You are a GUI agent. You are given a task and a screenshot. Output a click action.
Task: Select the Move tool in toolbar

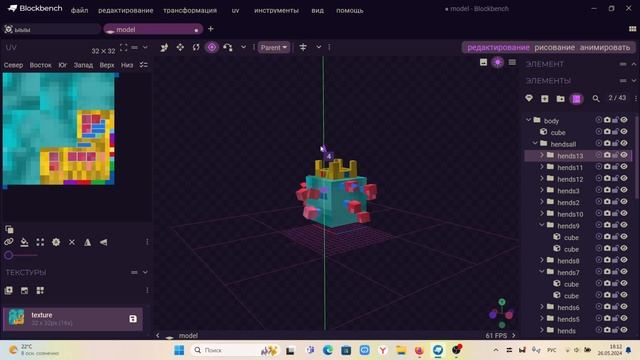pos(164,48)
